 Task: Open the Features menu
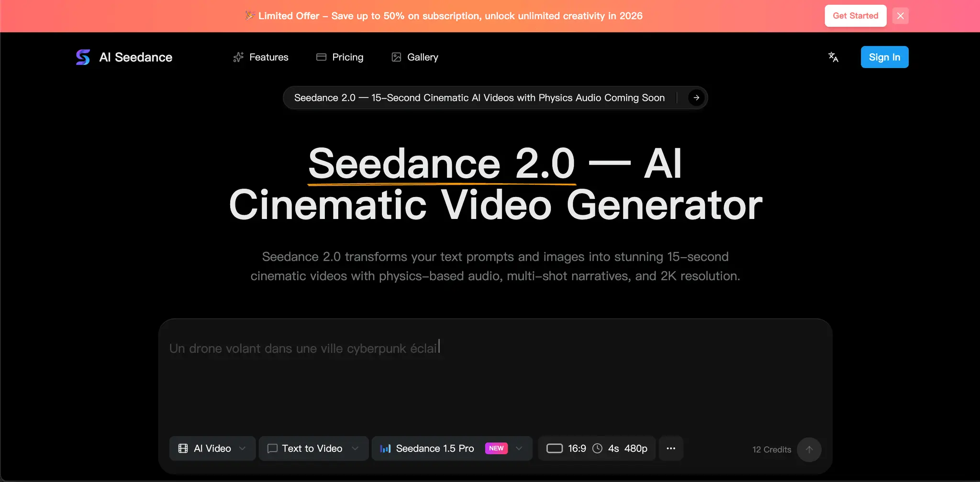click(x=261, y=57)
